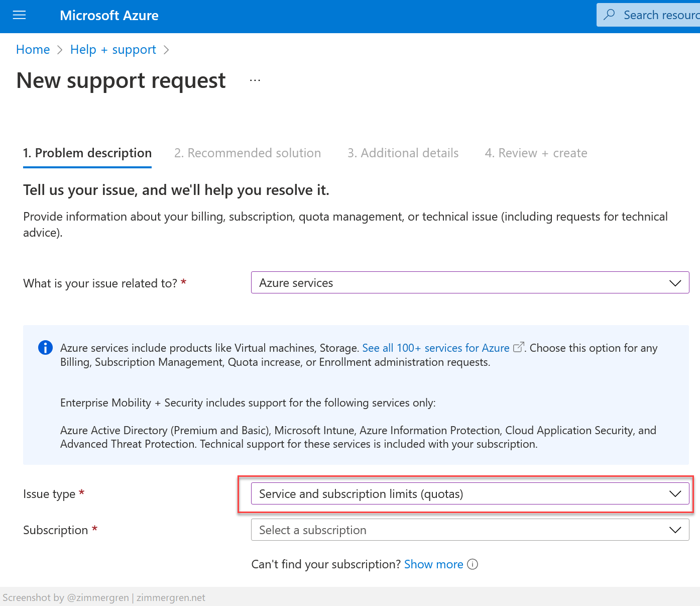Switch to the Recommended solution tab
The width and height of the screenshot is (700, 606).
(x=248, y=153)
